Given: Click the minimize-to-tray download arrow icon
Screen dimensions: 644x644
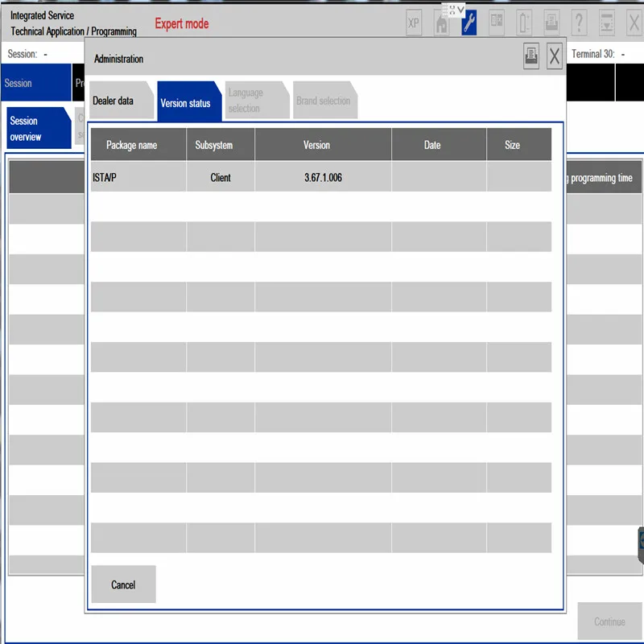Looking at the screenshot, I should (x=607, y=23).
